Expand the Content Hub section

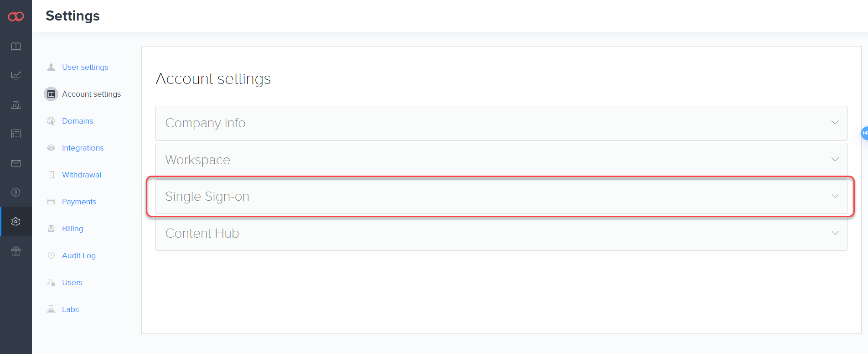coord(835,233)
